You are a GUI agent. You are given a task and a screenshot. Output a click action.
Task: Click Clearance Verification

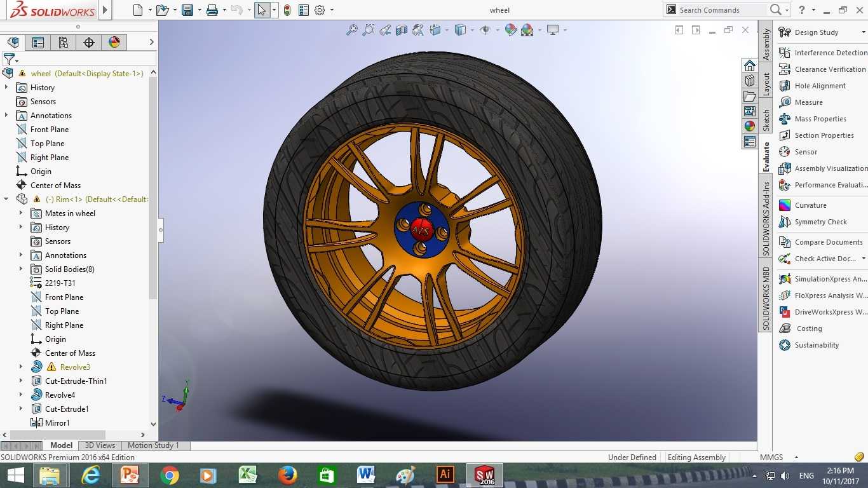pyautogui.click(x=822, y=69)
